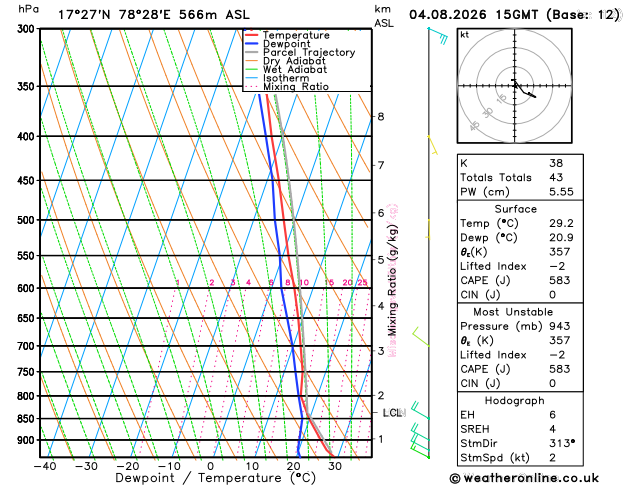The image size is (629, 486).
Task: Click the 850 hPa pressure label
Action: pos(28,419)
